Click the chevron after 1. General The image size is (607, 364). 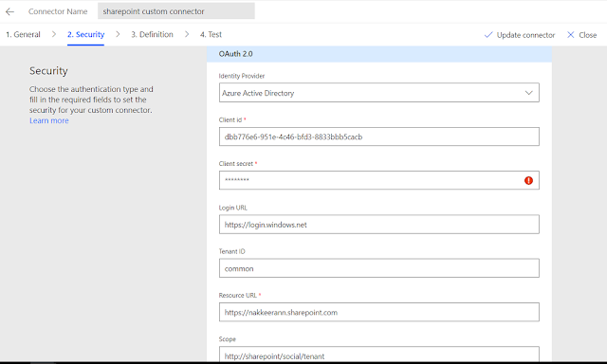pyautogui.click(x=54, y=34)
